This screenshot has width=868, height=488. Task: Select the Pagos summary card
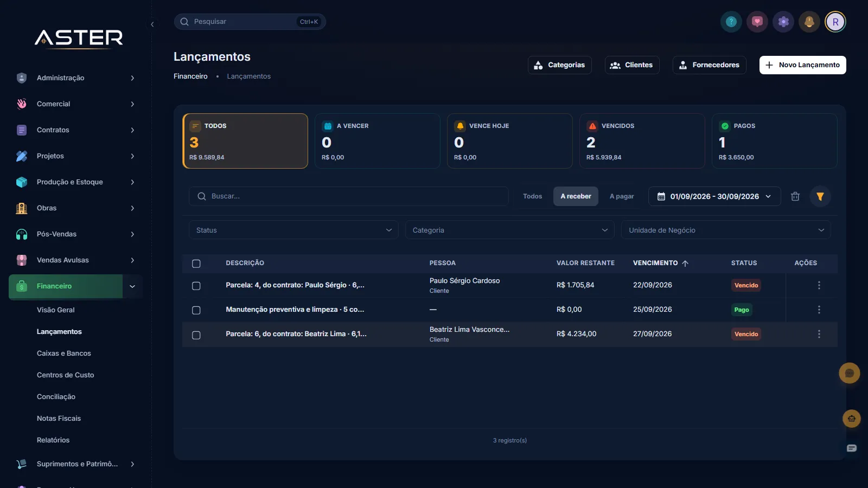pos(775,141)
